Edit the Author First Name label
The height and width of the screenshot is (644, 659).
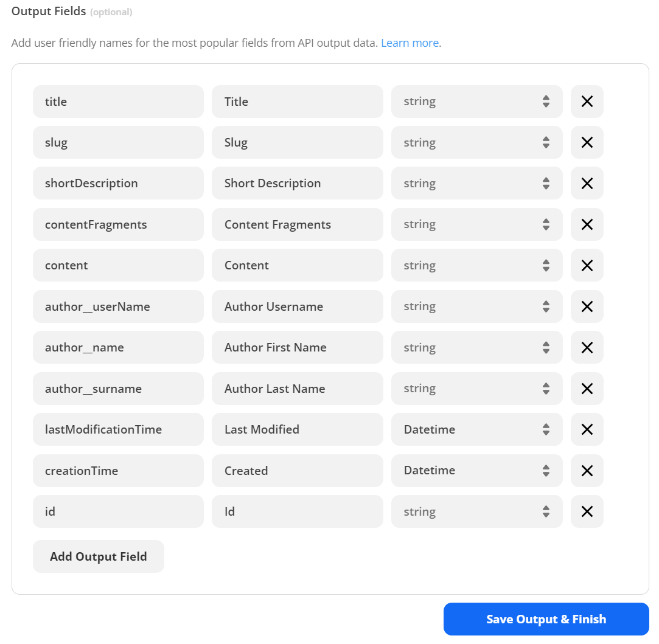point(297,347)
